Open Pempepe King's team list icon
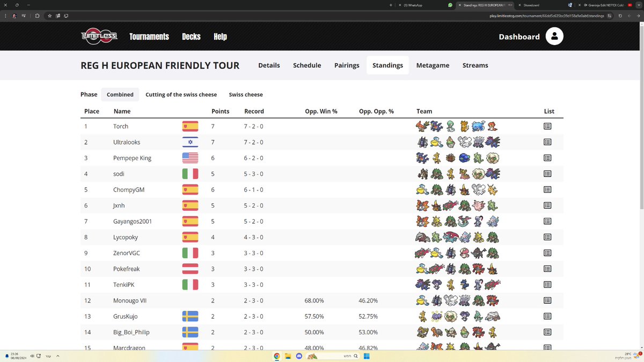The image size is (644, 362). 547,158
